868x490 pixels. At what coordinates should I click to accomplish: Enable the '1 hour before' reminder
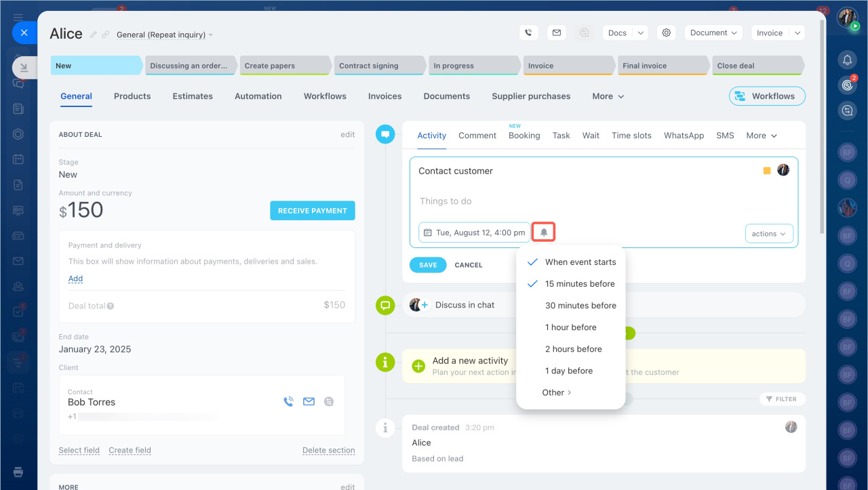tap(570, 327)
